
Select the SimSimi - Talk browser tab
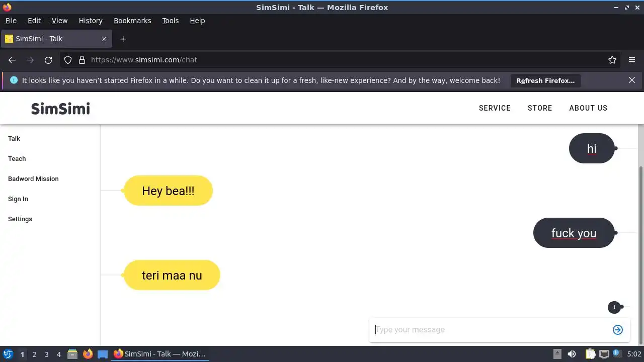click(56, 39)
